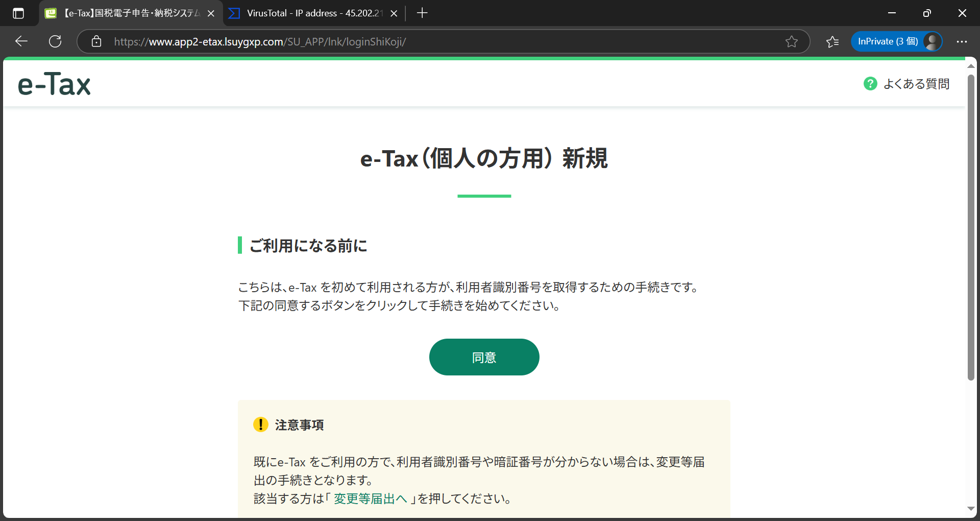
Task: Click the 注意事項 heading text
Action: tap(300, 425)
